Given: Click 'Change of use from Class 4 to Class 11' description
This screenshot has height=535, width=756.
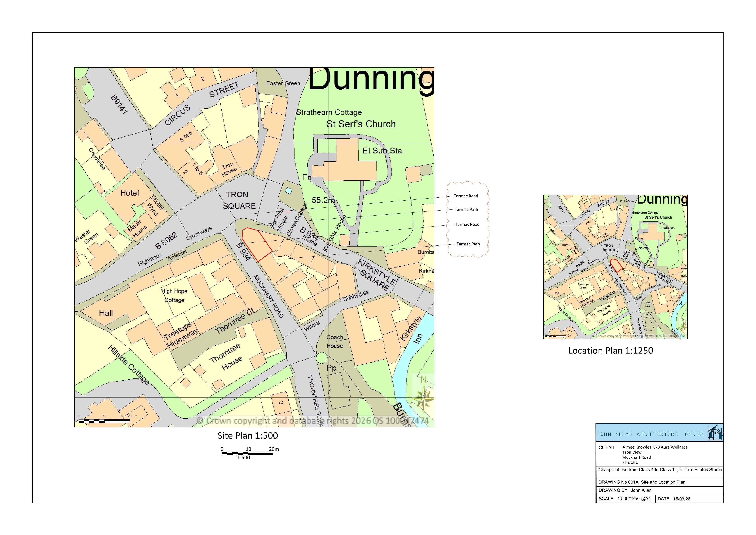Looking at the screenshot, I should point(660,470).
